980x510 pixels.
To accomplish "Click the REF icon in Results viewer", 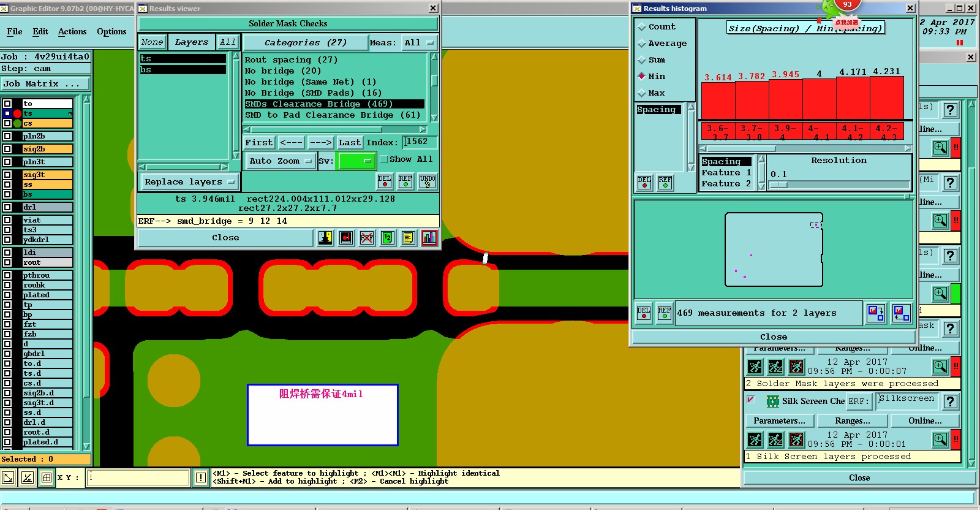I will tap(405, 181).
